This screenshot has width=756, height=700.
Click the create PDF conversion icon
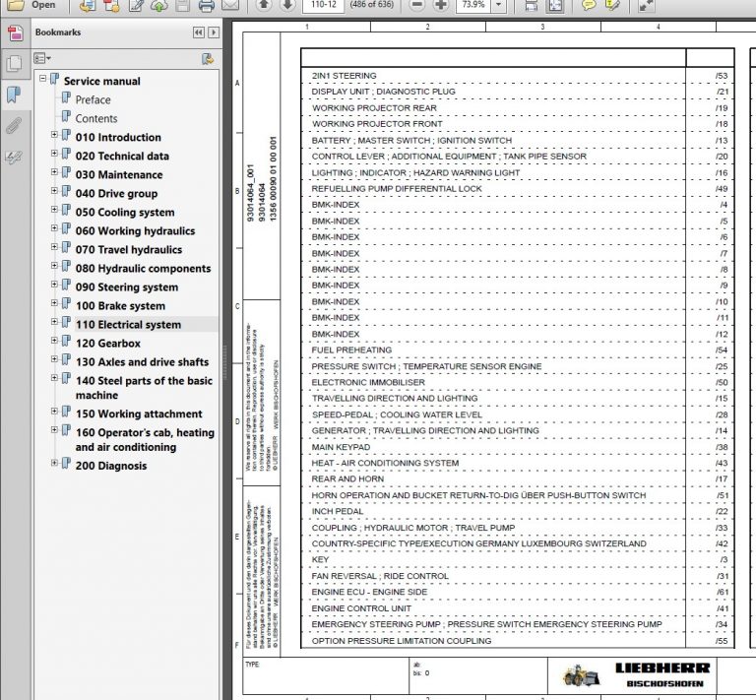pos(88,5)
